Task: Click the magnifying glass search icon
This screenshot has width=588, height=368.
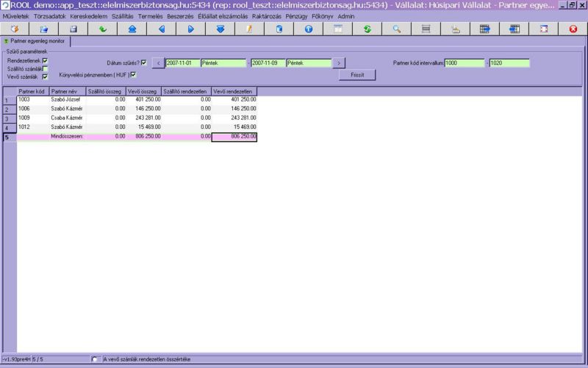Action: click(x=396, y=29)
